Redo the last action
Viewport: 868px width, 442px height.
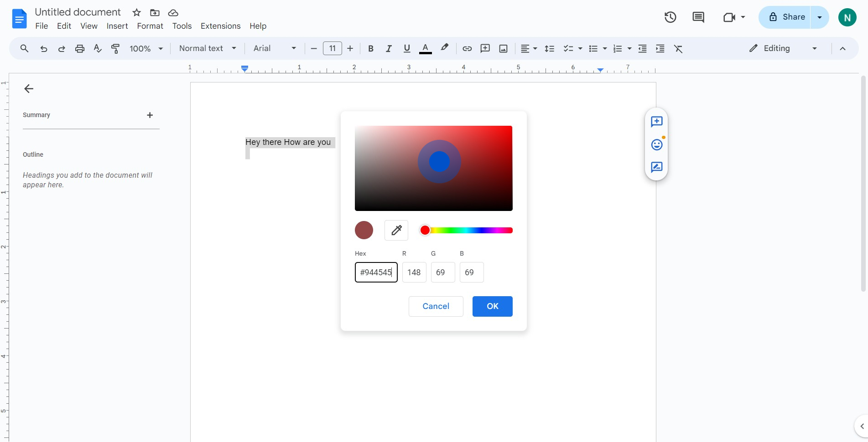(62, 49)
